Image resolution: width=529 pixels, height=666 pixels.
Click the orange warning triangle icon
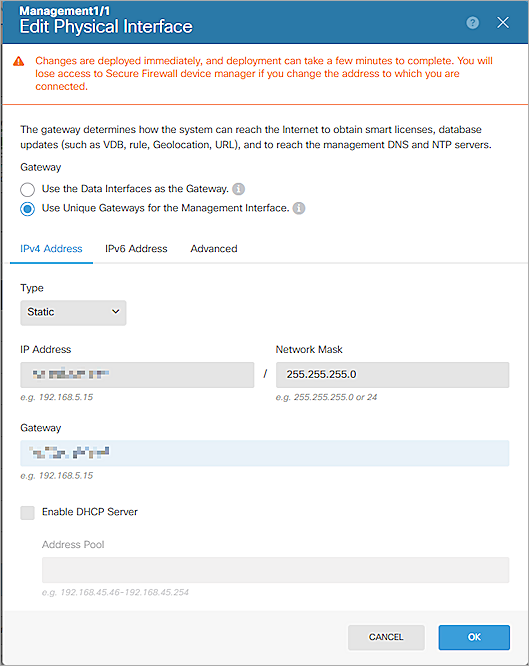pyautogui.click(x=19, y=61)
